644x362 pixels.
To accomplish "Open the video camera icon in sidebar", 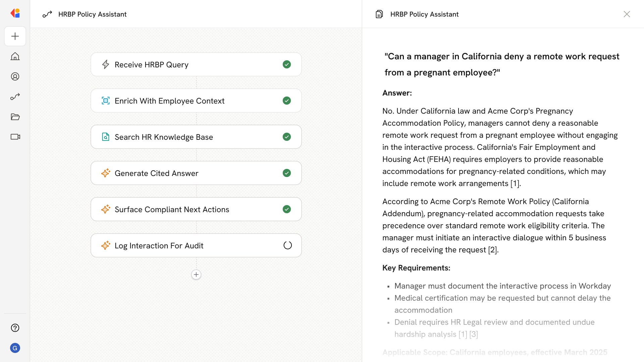I will 15,137.
